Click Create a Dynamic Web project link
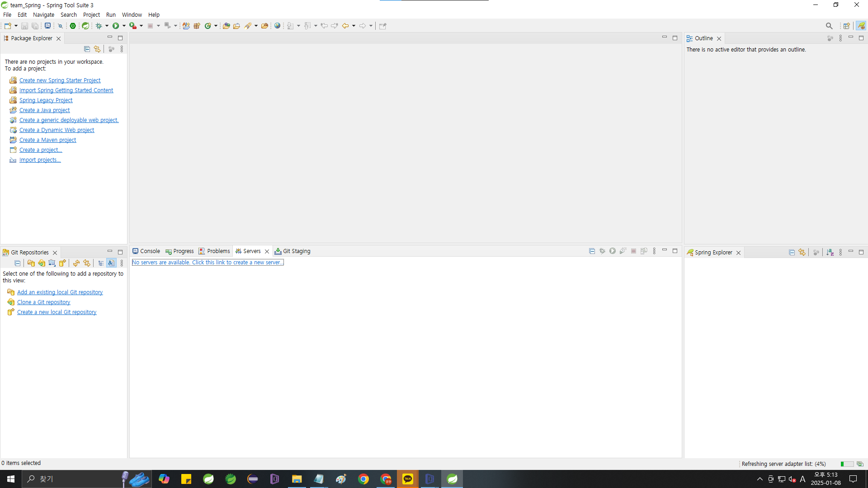 tap(57, 130)
